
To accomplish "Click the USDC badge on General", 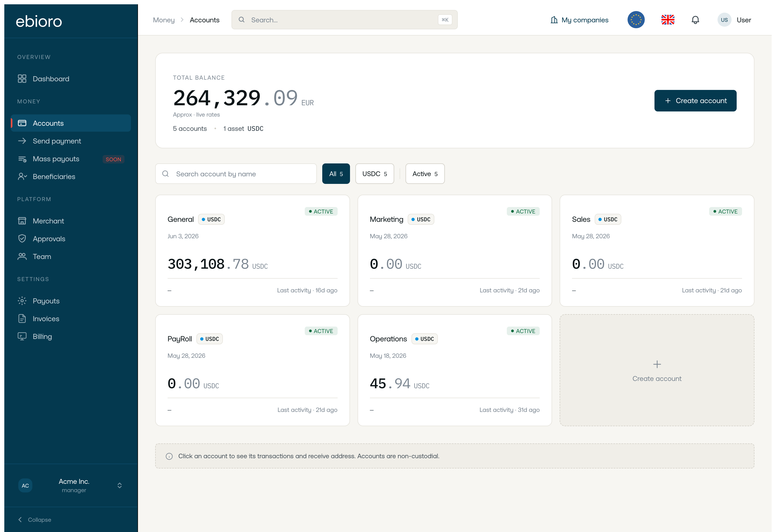I will [211, 219].
